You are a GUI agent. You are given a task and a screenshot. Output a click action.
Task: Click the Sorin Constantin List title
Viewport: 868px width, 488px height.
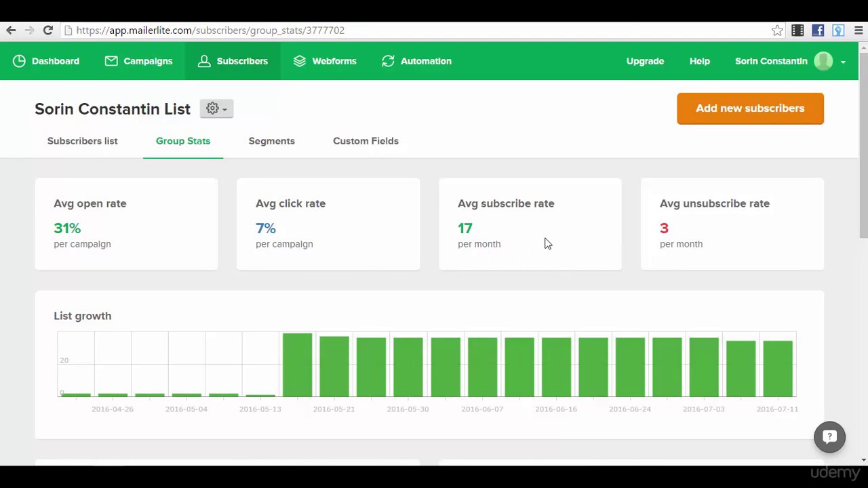113,109
